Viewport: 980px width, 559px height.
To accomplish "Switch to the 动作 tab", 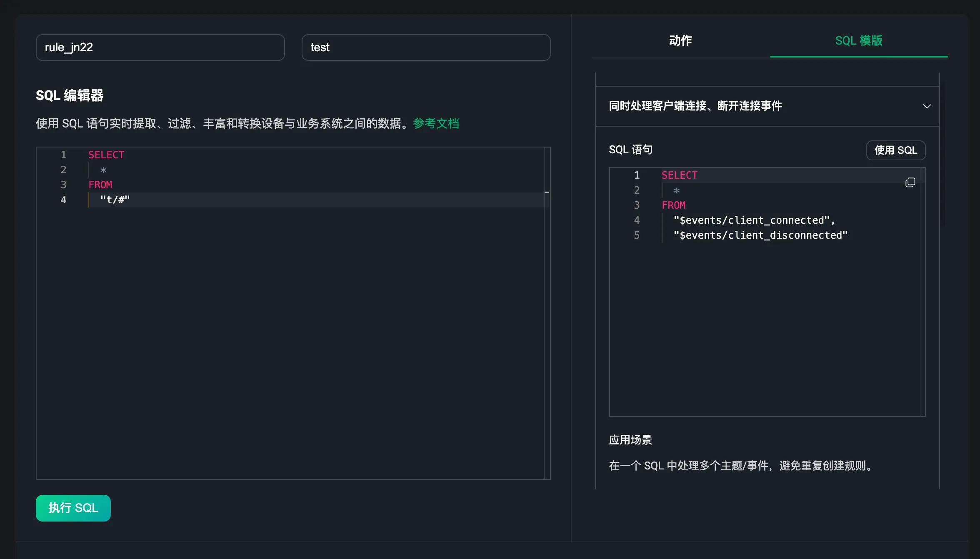I will click(680, 40).
